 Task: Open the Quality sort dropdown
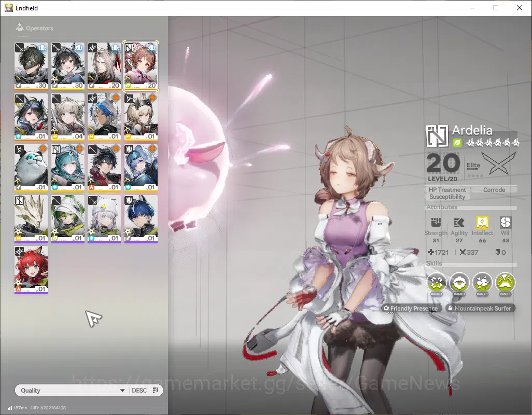point(72,390)
